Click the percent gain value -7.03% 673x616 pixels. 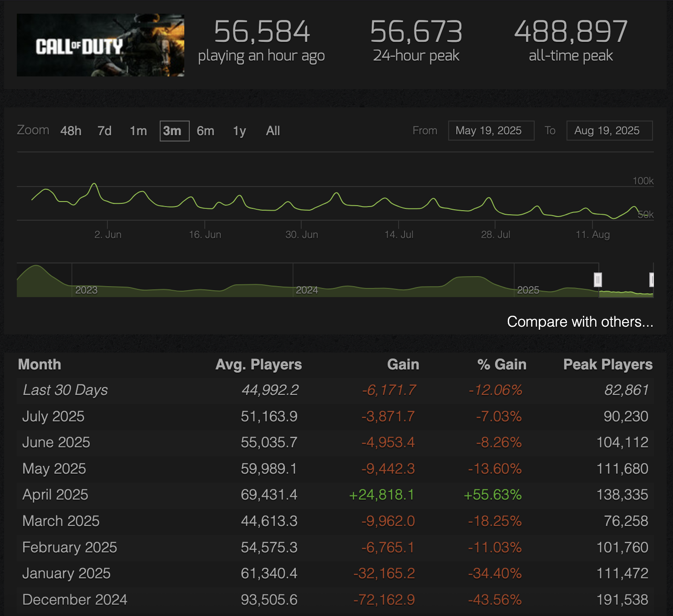[x=499, y=416]
